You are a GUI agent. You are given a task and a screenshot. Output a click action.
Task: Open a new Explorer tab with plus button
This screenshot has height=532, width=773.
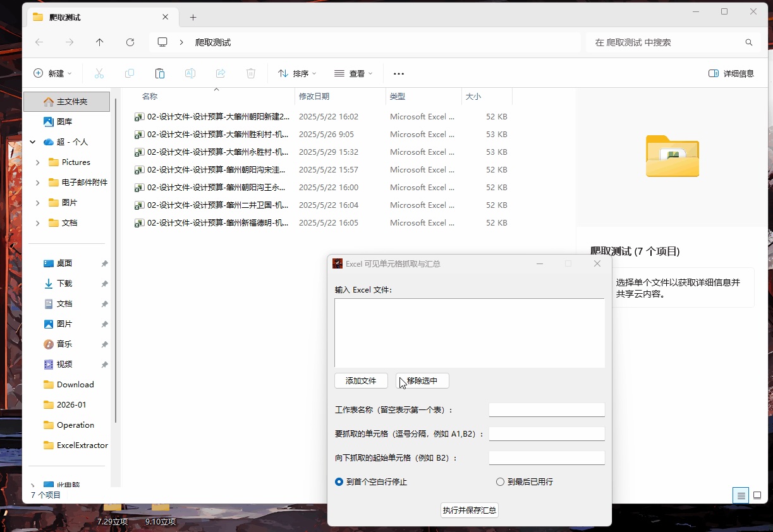[193, 17]
